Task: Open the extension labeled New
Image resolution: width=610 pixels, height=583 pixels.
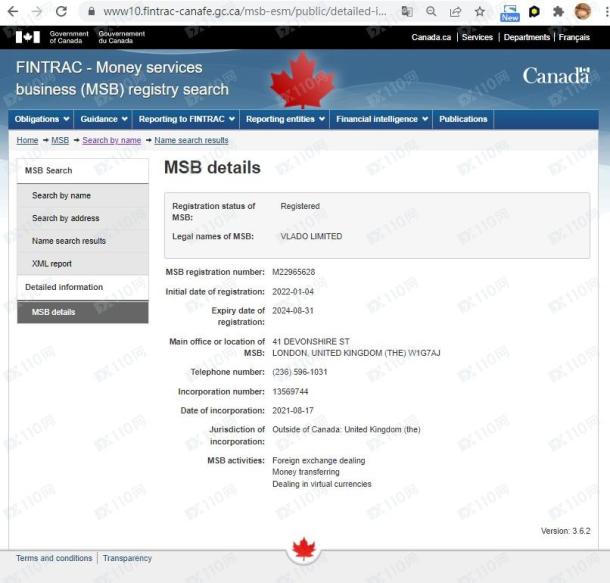Action: (x=510, y=13)
